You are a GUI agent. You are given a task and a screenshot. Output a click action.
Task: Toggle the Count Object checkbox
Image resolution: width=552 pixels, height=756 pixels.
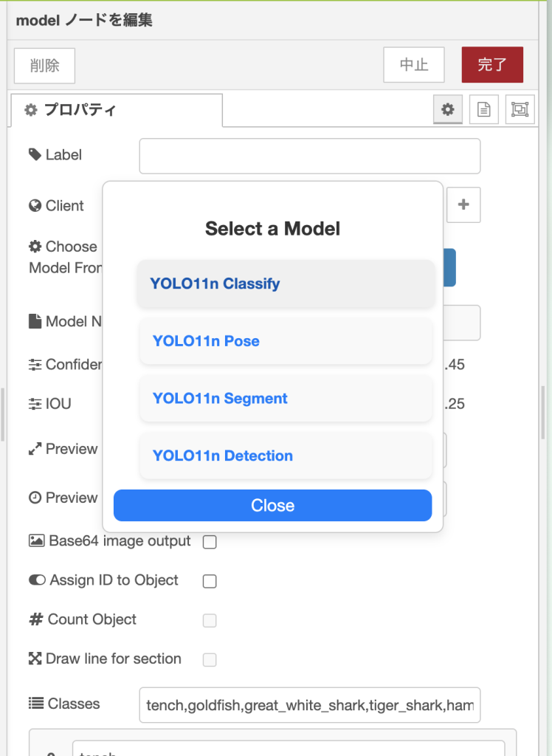click(x=210, y=621)
